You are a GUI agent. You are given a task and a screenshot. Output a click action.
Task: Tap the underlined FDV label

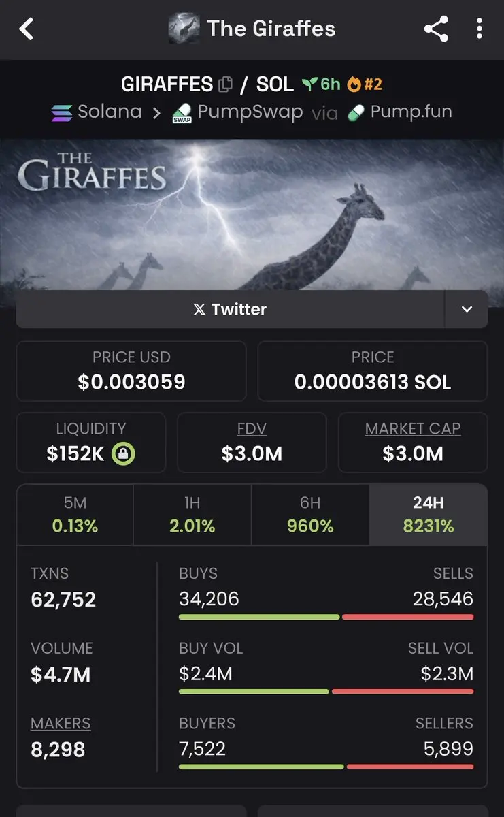coord(252,429)
